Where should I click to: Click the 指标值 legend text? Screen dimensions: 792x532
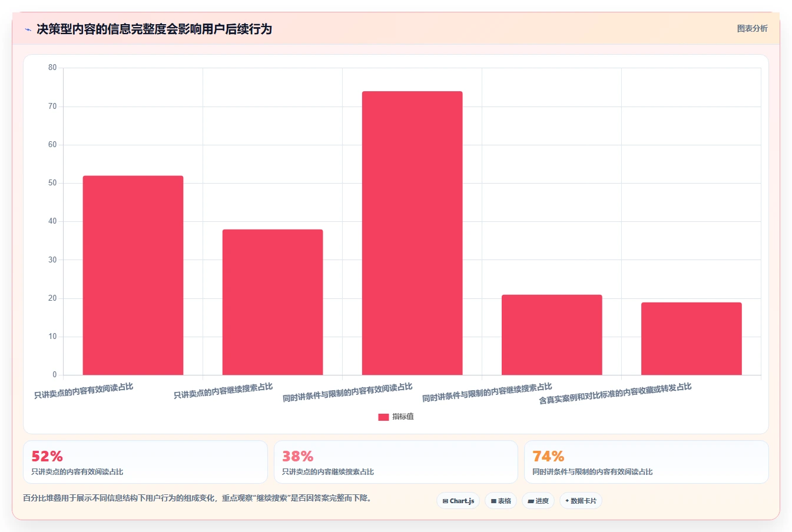(403, 417)
